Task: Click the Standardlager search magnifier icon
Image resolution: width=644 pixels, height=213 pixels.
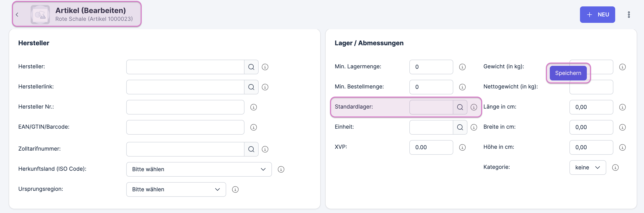Action: point(460,107)
